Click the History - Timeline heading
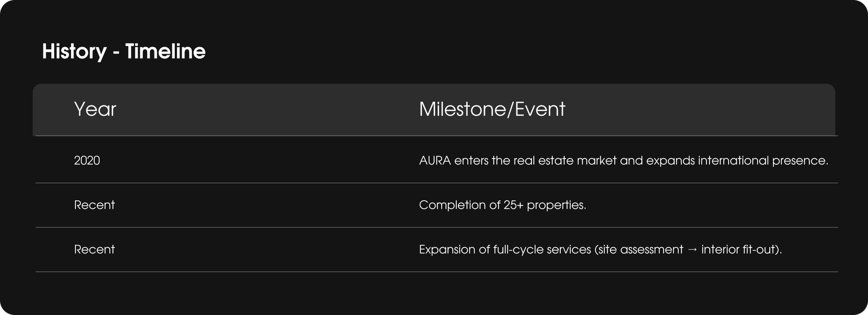 click(124, 52)
